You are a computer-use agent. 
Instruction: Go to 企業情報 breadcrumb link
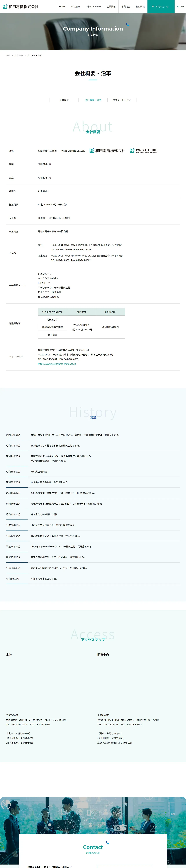tap(19, 56)
